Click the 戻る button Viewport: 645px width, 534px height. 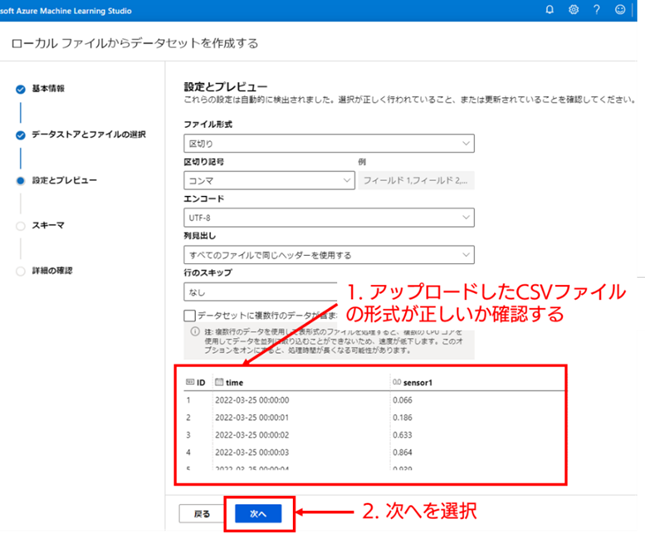pyautogui.click(x=202, y=513)
